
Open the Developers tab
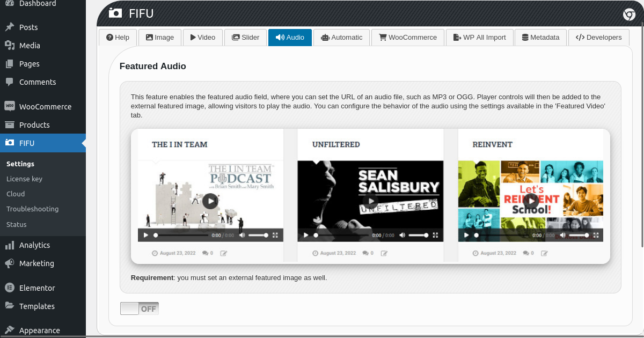coord(598,38)
